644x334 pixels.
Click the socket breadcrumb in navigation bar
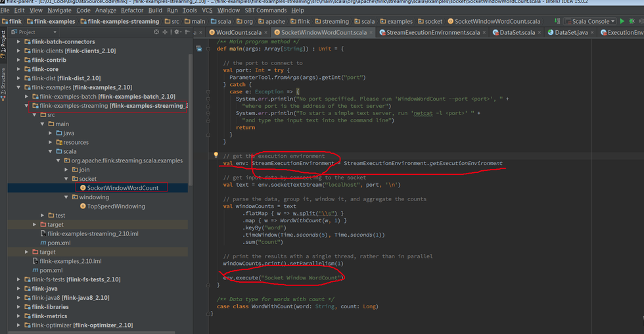pyautogui.click(x=430, y=21)
